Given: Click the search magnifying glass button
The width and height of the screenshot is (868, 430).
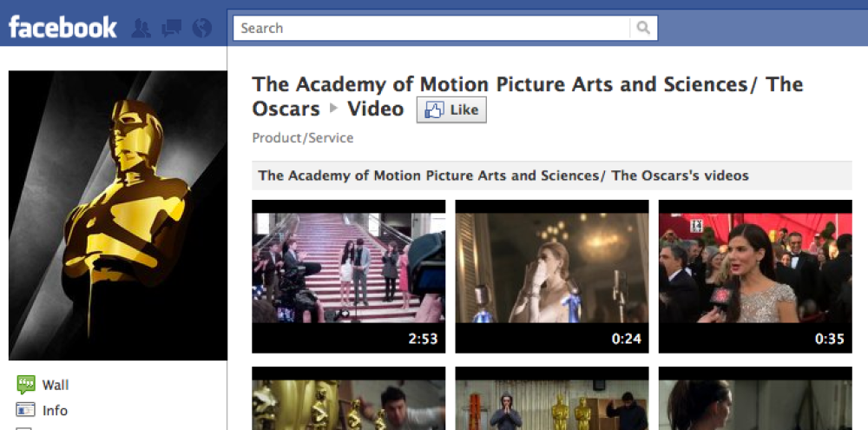Looking at the screenshot, I should (x=643, y=28).
